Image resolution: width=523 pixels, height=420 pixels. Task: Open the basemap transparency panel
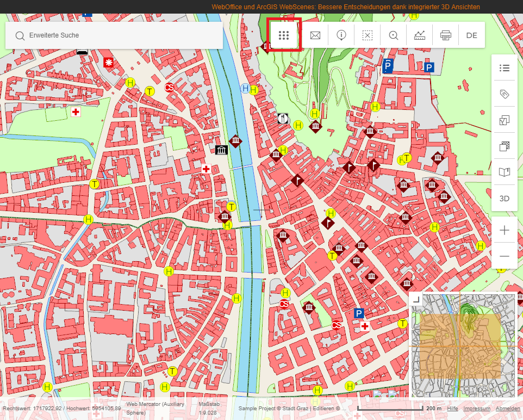(x=505, y=146)
